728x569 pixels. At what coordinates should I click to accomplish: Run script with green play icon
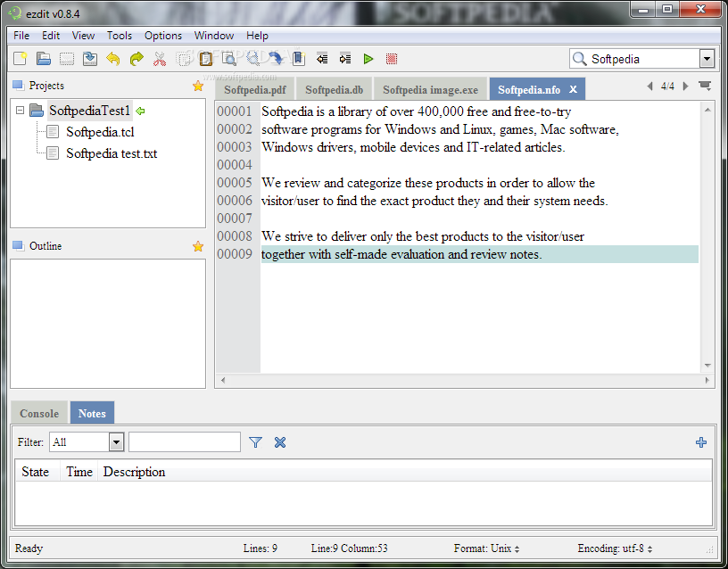pos(368,59)
